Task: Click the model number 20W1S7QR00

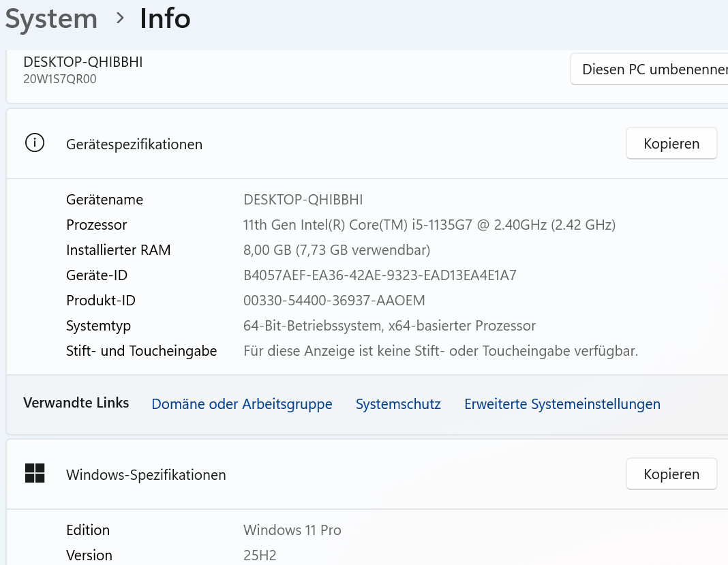Action: pos(60,79)
